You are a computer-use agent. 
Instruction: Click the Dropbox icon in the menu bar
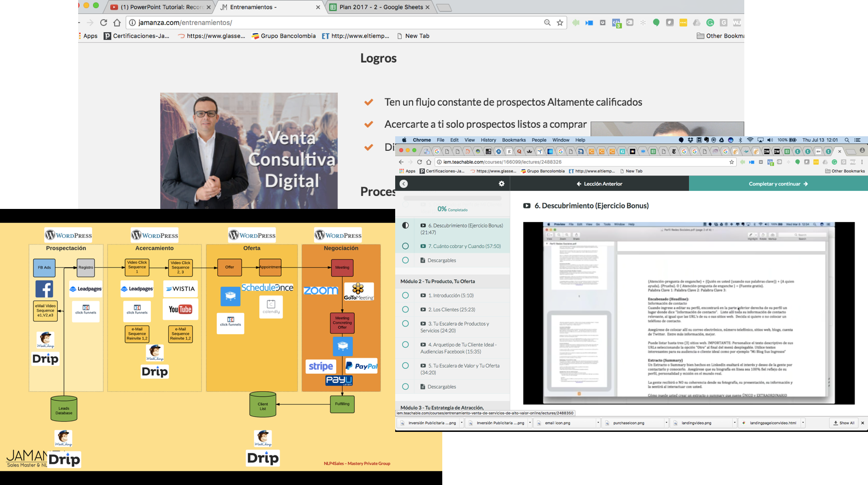690,140
